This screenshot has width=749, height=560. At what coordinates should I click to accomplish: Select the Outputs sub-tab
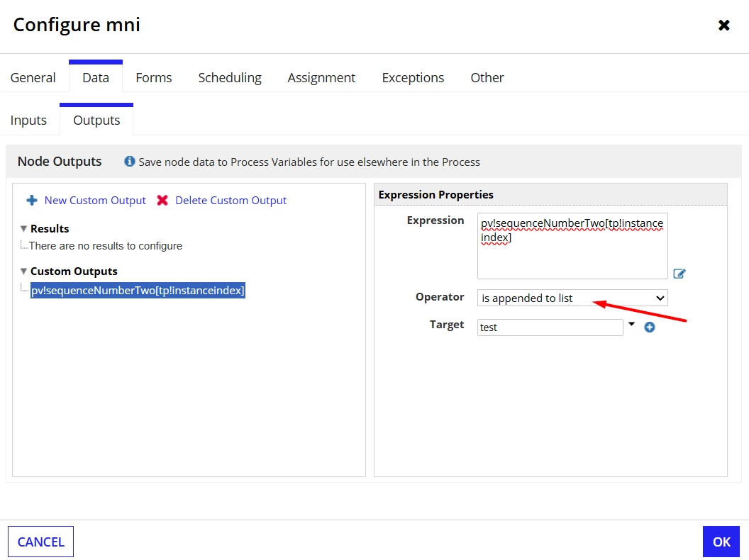[96, 120]
